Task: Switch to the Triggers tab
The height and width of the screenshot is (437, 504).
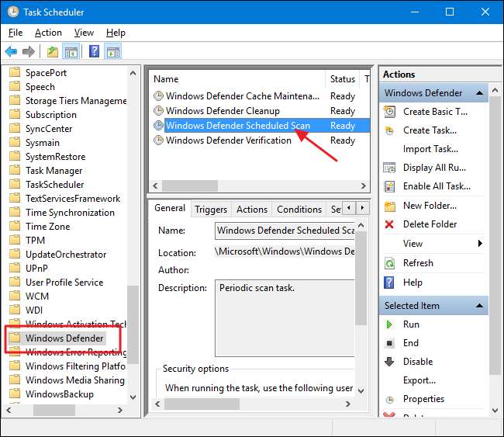Action: pos(211,210)
